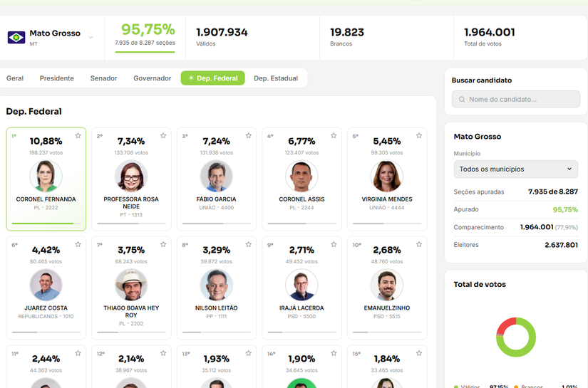Click the 198.237 votos count
Viewport: 588px width, 388px height.
pos(46,153)
